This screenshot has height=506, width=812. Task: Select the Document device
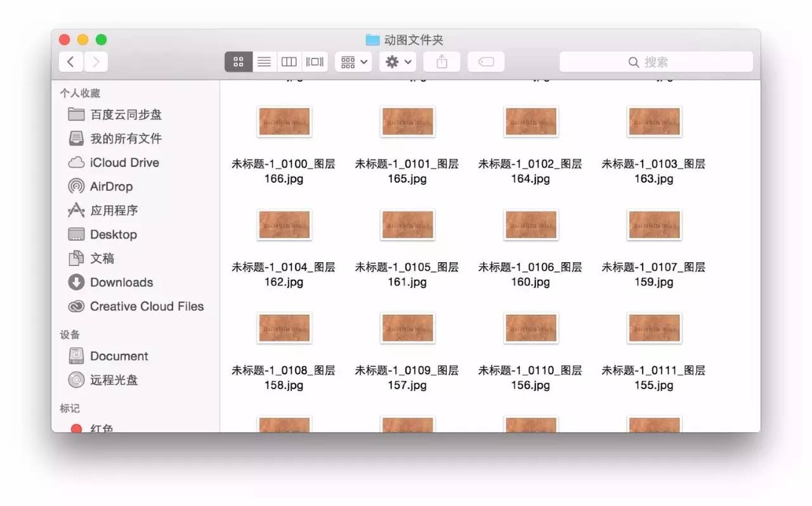(119, 356)
